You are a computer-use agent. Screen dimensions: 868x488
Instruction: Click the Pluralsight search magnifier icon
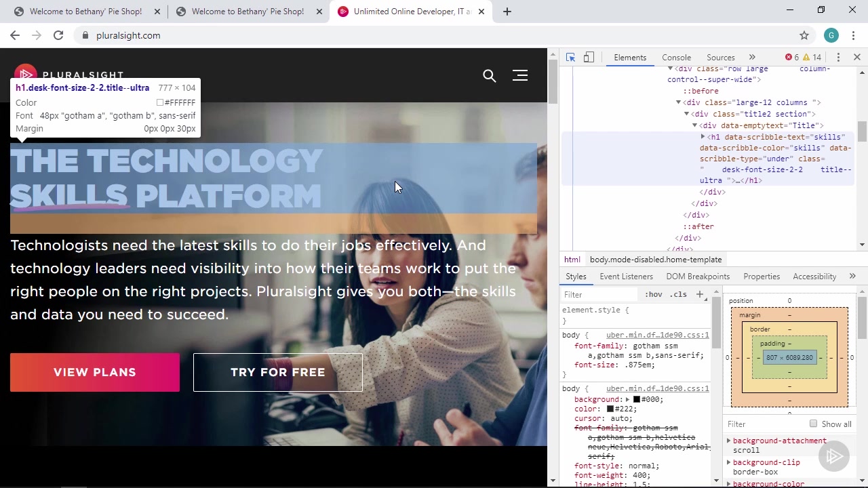click(x=489, y=76)
